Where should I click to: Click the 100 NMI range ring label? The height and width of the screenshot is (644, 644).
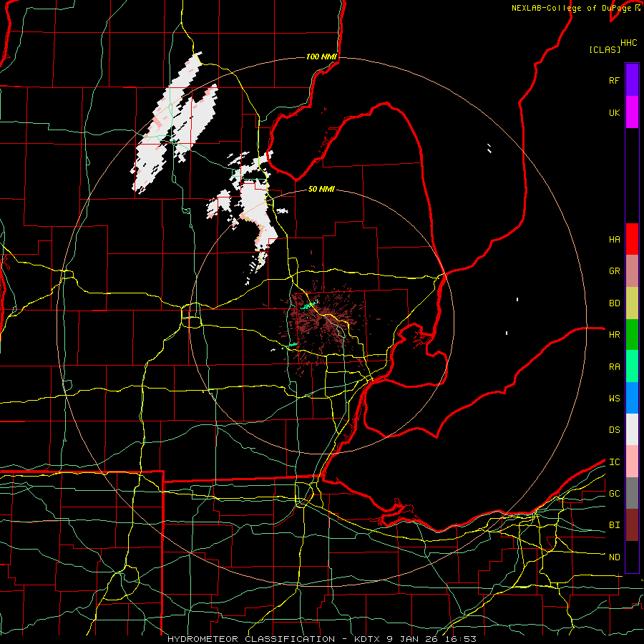[x=321, y=57]
